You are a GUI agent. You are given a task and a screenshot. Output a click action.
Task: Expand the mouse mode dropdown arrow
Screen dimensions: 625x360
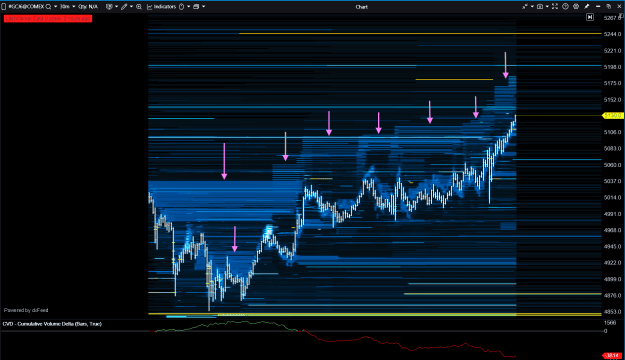(189, 6)
